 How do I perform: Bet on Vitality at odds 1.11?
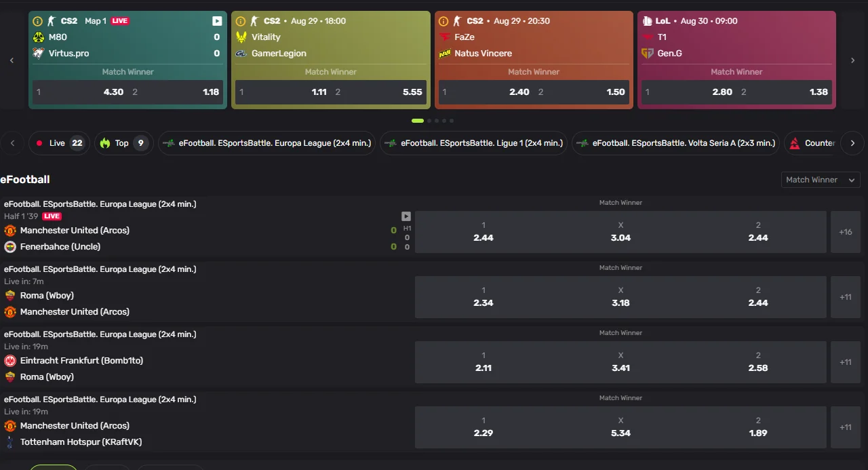coord(283,92)
